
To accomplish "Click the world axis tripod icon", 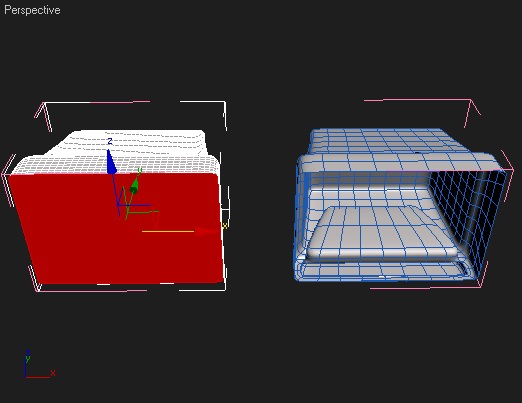I will (x=38, y=365).
